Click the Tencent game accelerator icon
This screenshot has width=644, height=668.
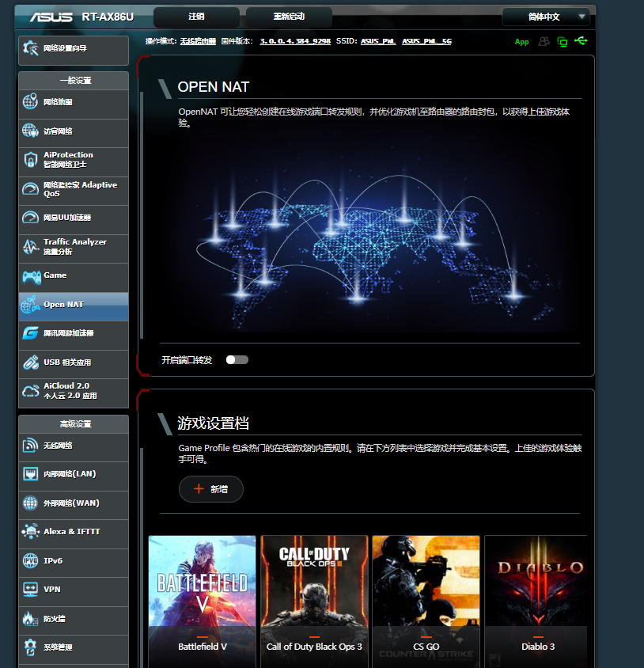[x=30, y=333]
